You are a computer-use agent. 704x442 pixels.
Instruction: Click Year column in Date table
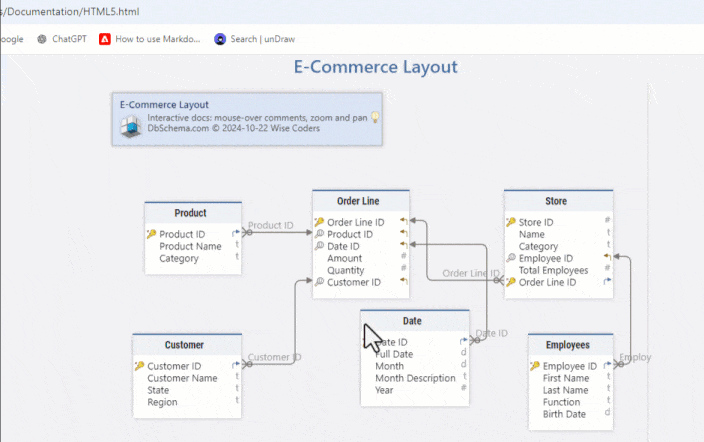coord(384,390)
